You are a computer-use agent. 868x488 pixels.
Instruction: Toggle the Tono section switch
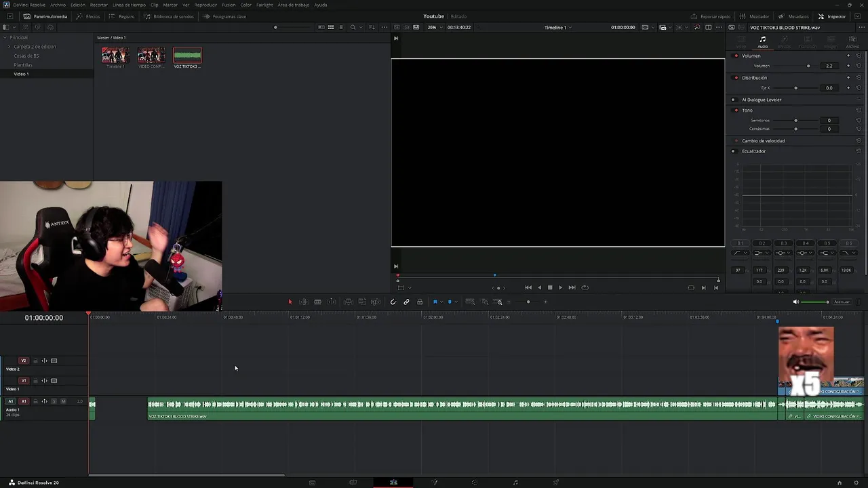click(736, 110)
